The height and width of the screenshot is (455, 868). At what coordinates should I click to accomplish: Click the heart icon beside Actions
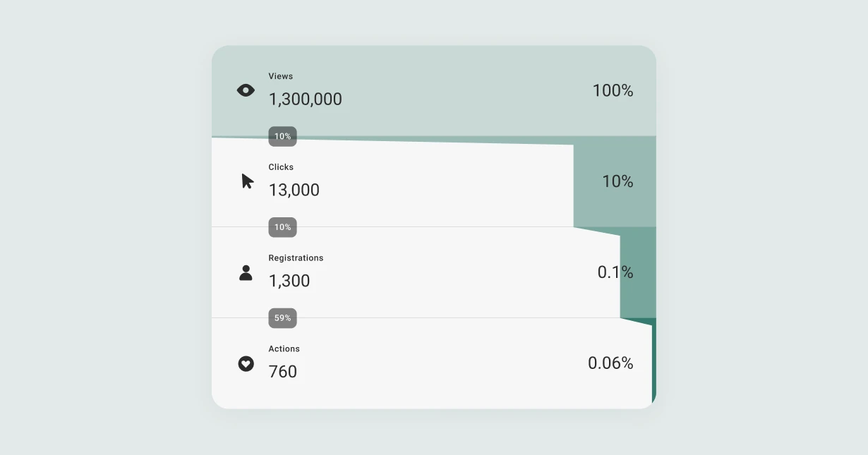[x=246, y=364]
